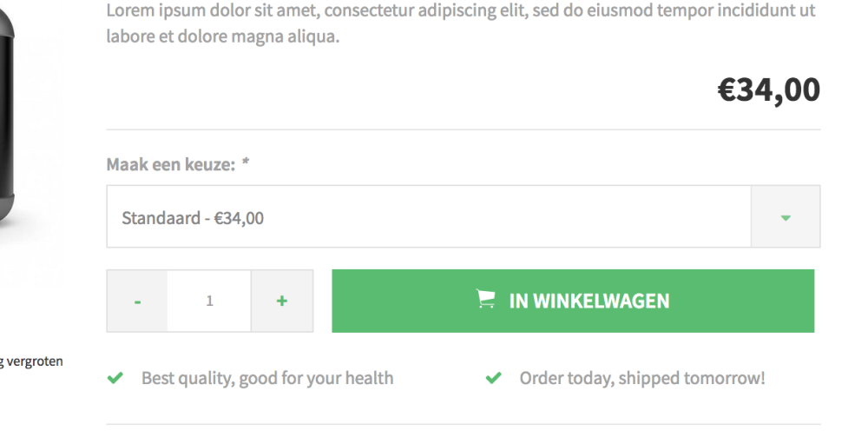Open the 'vergroten' enlarge image link
The width and height of the screenshot is (868, 444).
[31, 361]
